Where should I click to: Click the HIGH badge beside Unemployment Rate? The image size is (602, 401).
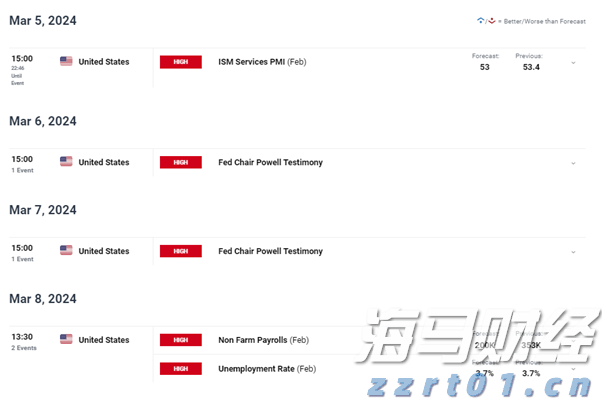180,369
